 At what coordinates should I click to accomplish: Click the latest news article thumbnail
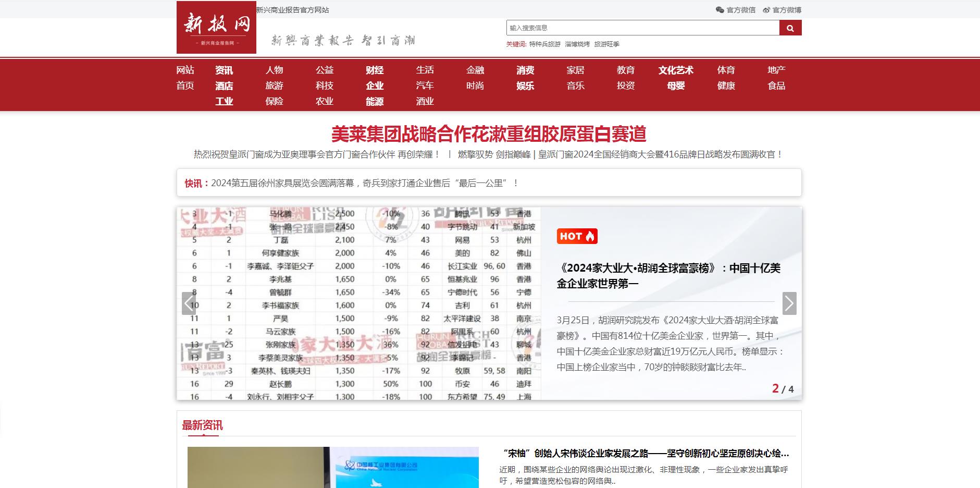point(333,467)
